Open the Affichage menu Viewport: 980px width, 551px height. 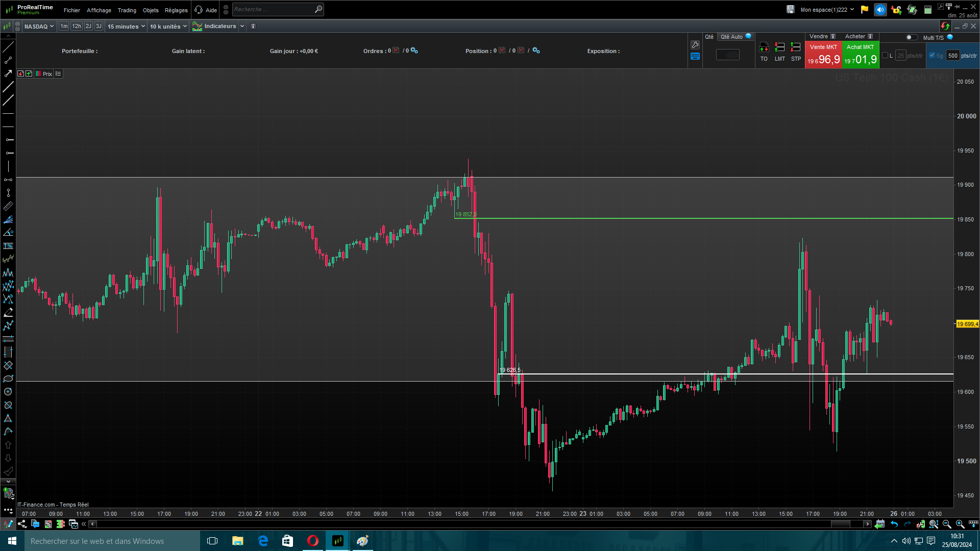(99, 10)
